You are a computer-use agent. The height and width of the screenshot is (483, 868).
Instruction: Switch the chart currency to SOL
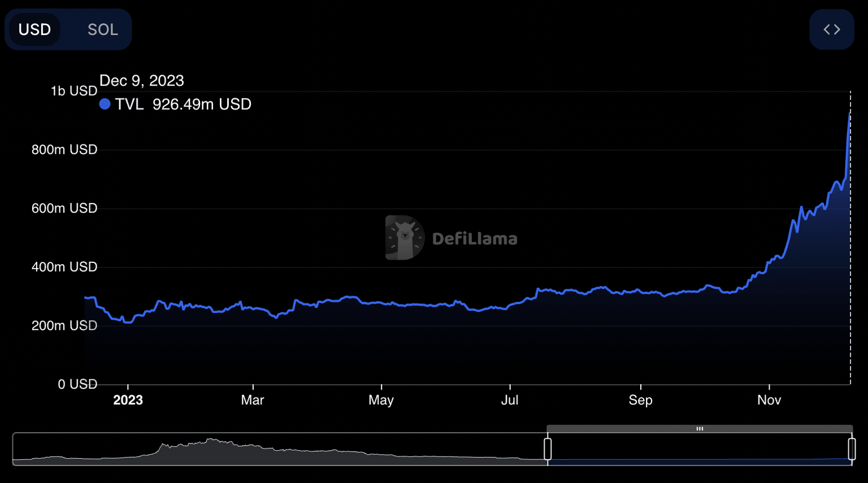(x=102, y=29)
